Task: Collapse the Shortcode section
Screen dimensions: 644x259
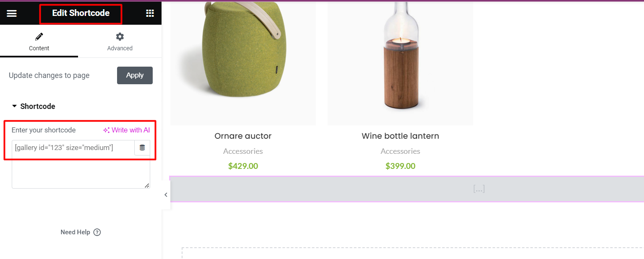Action: [x=15, y=106]
